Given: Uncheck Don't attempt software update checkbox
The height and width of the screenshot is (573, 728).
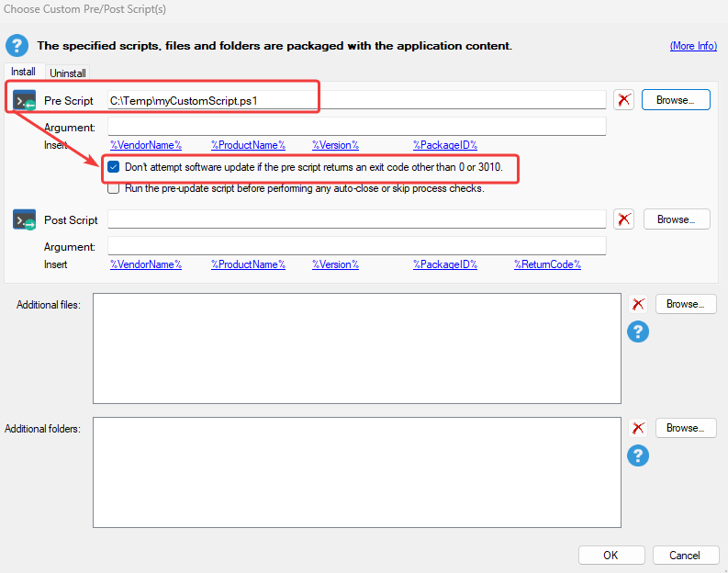Looking at the screenshot, I should (113, 167).
